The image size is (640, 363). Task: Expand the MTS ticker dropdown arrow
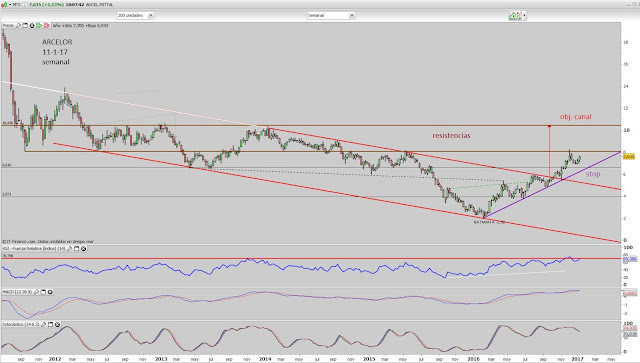point(10,4)
